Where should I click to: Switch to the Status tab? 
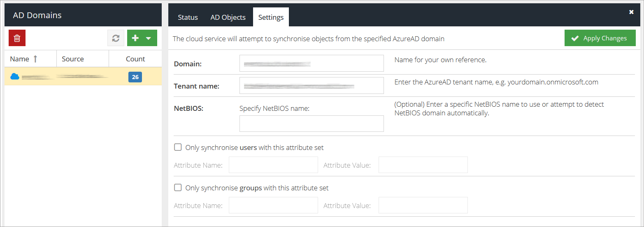click(188, 17)
